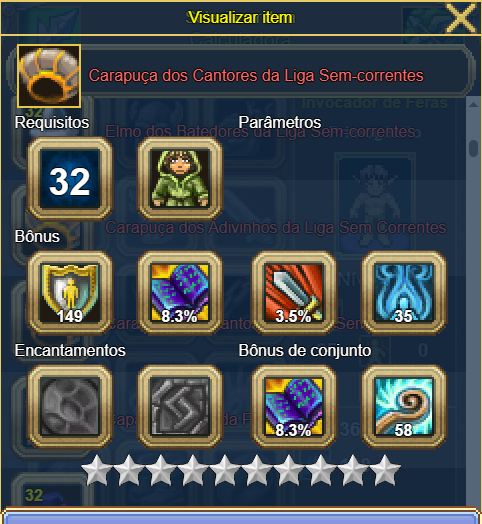Click the shield defense bonus 149 icon
The height and width of the screenshot is (524, 482).
point(70,293)
